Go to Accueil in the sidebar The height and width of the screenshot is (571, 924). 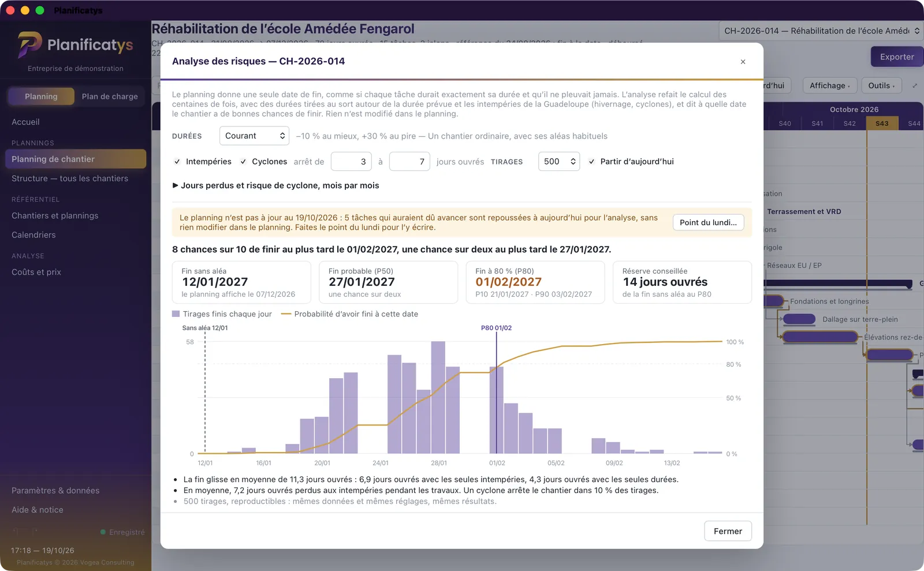pyautogui.click(x=25, y=122)
